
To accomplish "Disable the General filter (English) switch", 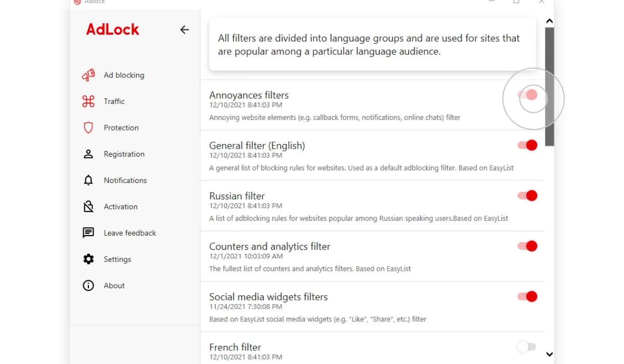I will click(527, 145).
